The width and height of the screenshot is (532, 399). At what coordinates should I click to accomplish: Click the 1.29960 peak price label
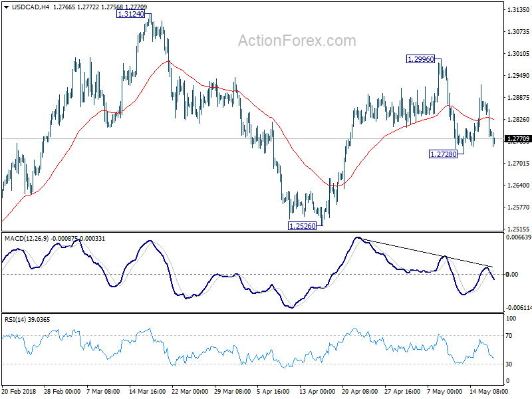tap(421, 59)
